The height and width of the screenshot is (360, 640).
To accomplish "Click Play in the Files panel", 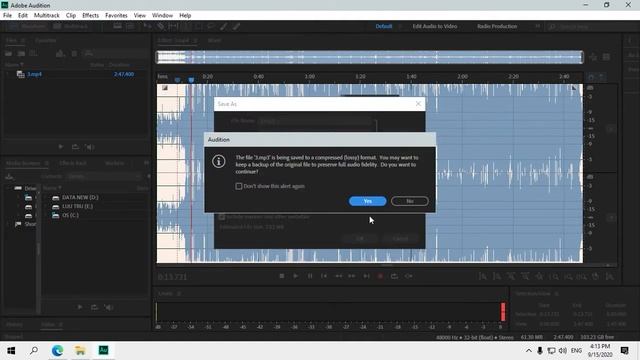I will click(x=61, y=147).
